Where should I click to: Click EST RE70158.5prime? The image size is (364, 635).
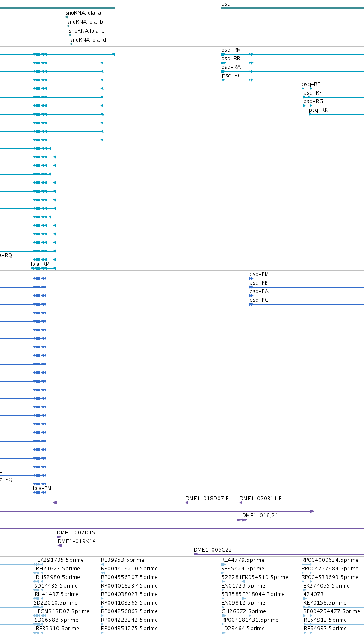(x=325, y=603)
